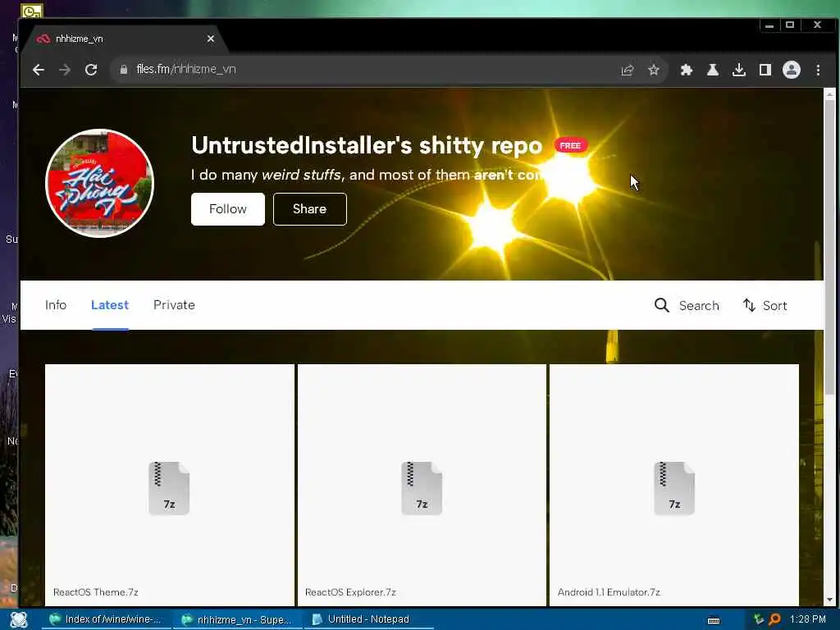This screenshot has height=630, width=840.
Task: Open the extensions puzzle icon
Action: [687, 70]
